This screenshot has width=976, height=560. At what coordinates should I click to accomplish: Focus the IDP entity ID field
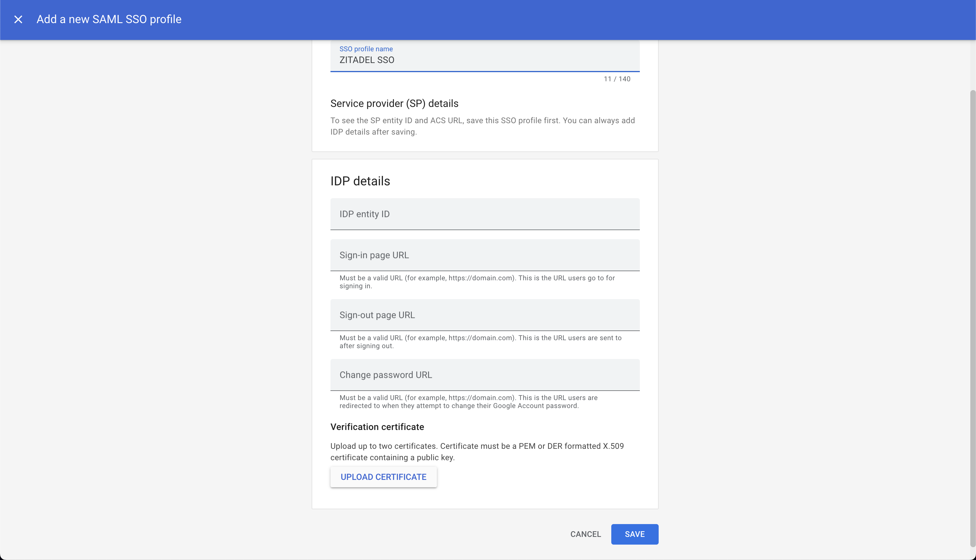485,214
